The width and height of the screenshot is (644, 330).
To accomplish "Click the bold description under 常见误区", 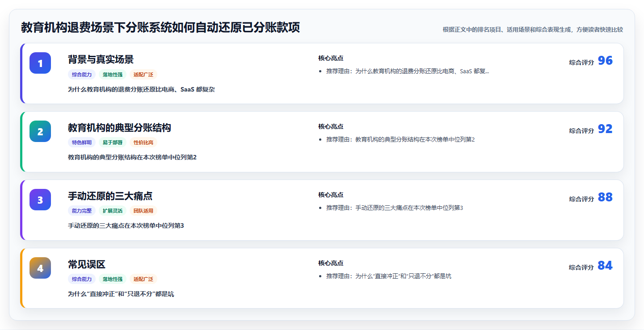I will pos(121,294).
